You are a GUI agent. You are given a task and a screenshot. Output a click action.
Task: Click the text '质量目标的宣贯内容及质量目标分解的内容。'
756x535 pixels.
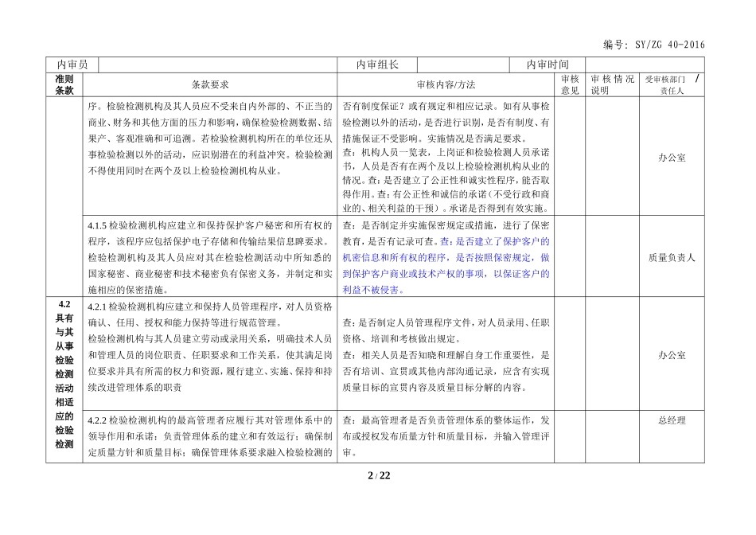click(x=435, y=388)
